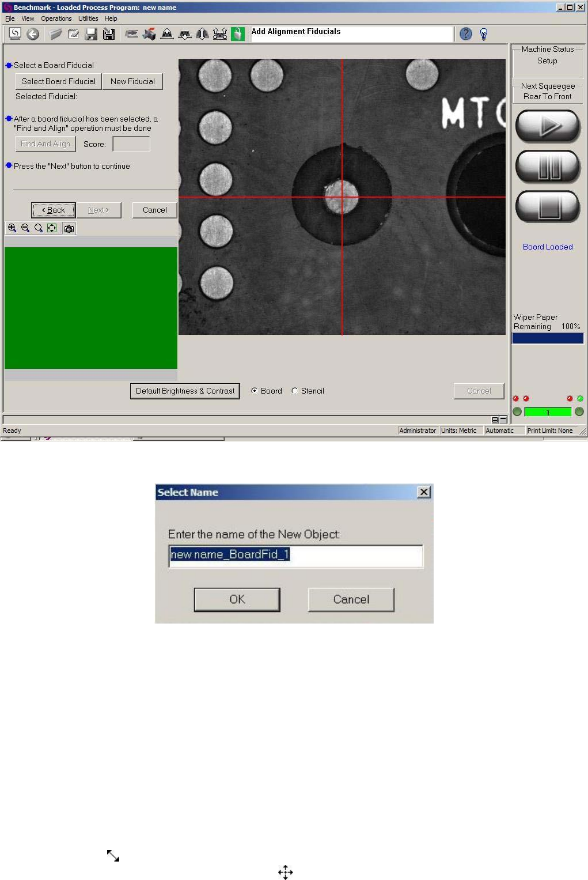The width and height of the screenshot is (588, 880).
Task: Select the Board radio button
Action: tap(254, 391)
